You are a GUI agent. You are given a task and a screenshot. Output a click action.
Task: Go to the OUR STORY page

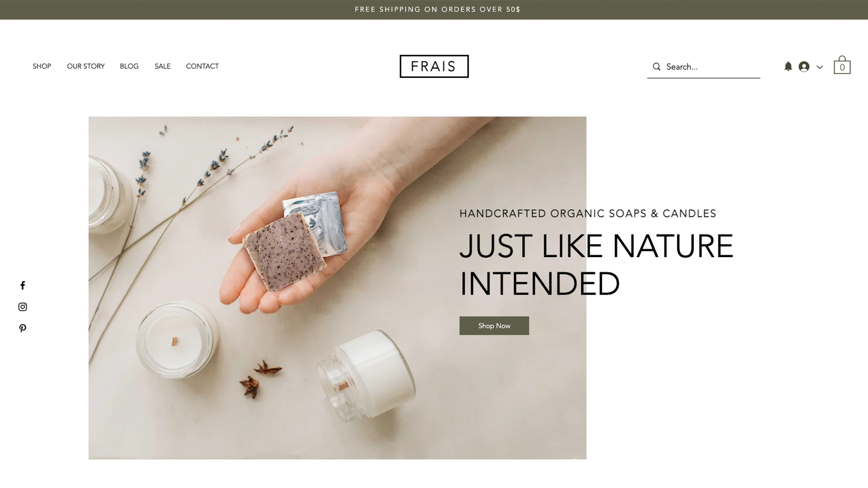pos(85,66)
